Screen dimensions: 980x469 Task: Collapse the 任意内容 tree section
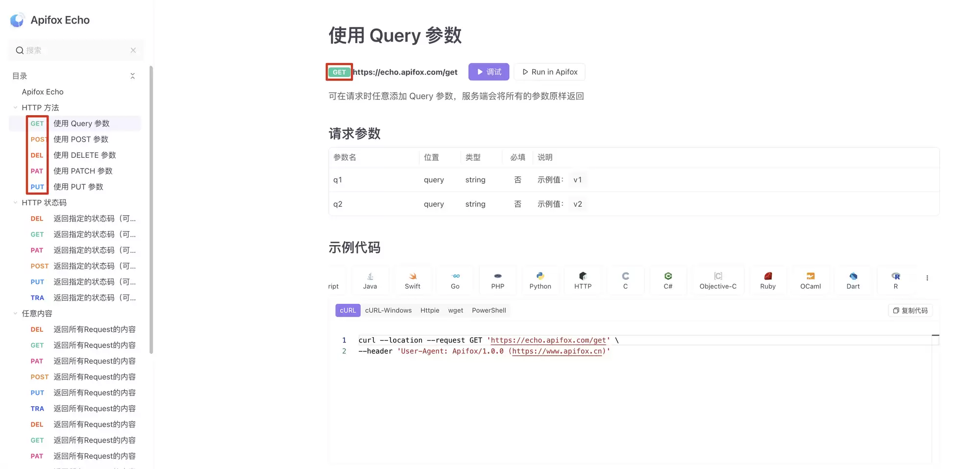pyautogui.click(x=15, y=313)
